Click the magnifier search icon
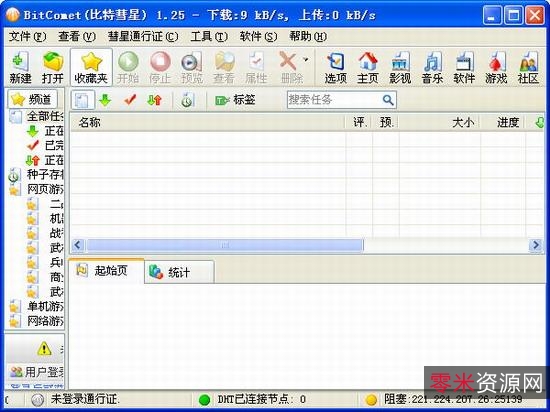Image resolution: width=550 pixels, height=412 pixels. (388, 100)
